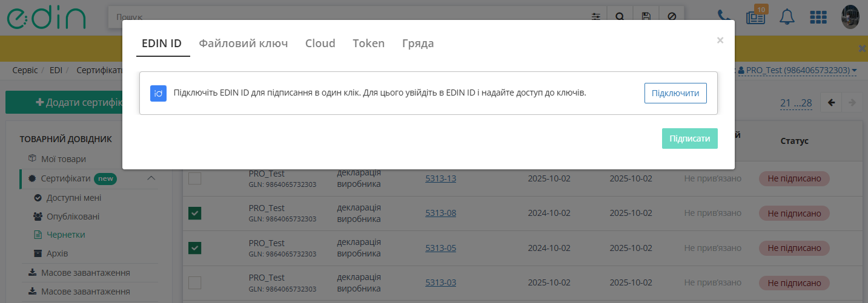The image size is (868, 303).
Task: Go to next page arrow
Action: click(x=852, y=103)
